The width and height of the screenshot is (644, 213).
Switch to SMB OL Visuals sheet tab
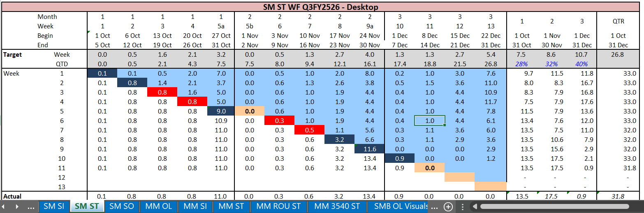[x=401, y=206]
